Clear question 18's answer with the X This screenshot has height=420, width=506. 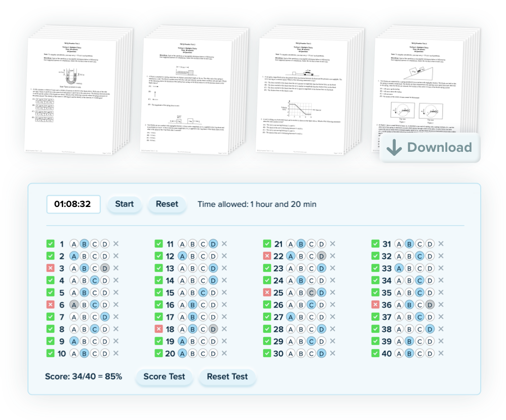pyautogui.click(x=224, y=329)
